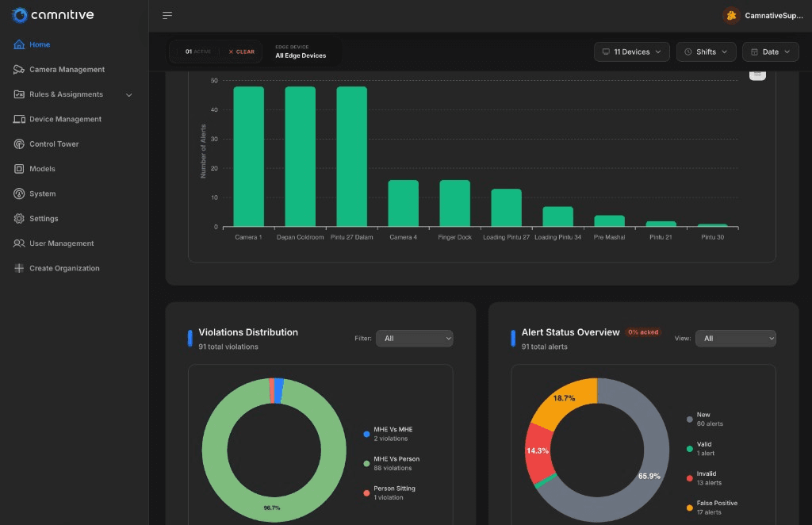Click the User Management people icon
This screenshot has width=812, height=525.
pos(19,243)
